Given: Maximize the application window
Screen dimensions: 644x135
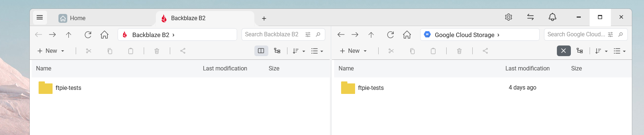Looking at the screenshot, I should [600, 17].
